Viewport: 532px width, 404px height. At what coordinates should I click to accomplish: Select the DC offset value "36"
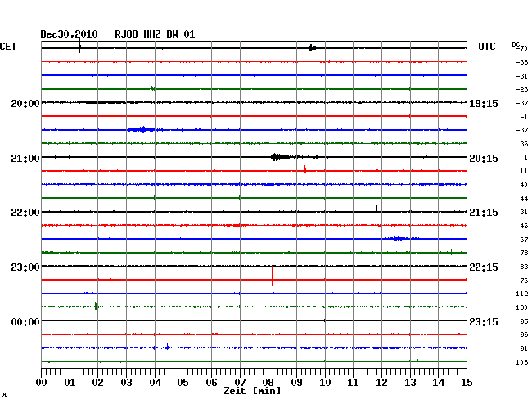click(524, 144)
